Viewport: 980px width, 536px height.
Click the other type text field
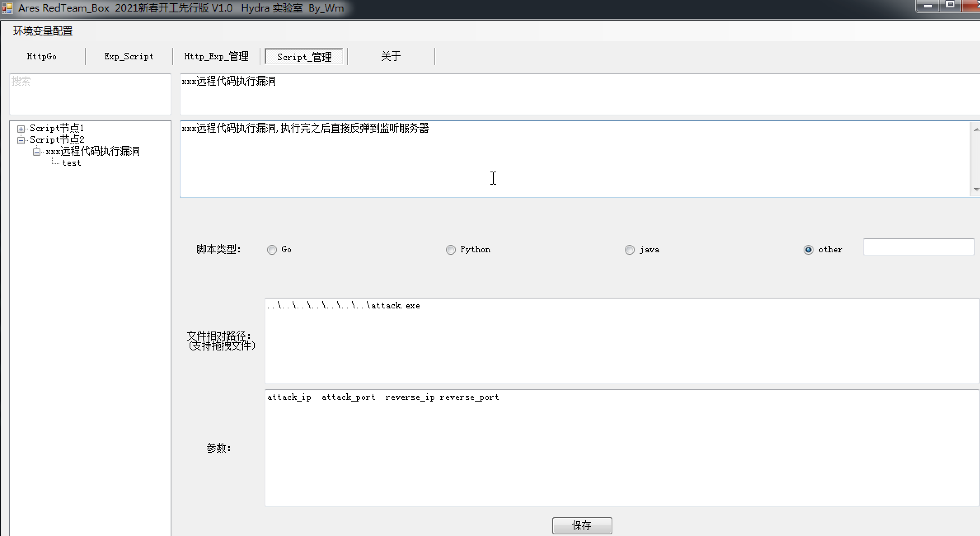click(x=918, y=247)
